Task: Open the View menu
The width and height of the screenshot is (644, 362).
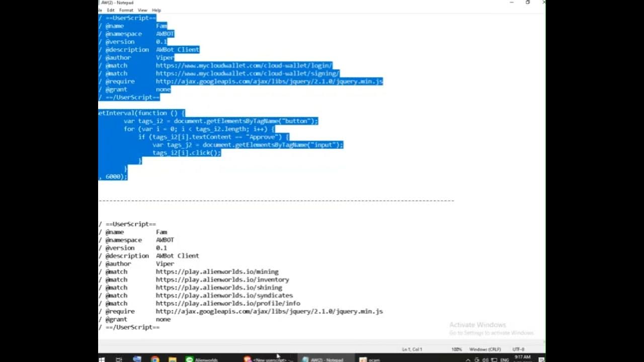Action: 142,10
